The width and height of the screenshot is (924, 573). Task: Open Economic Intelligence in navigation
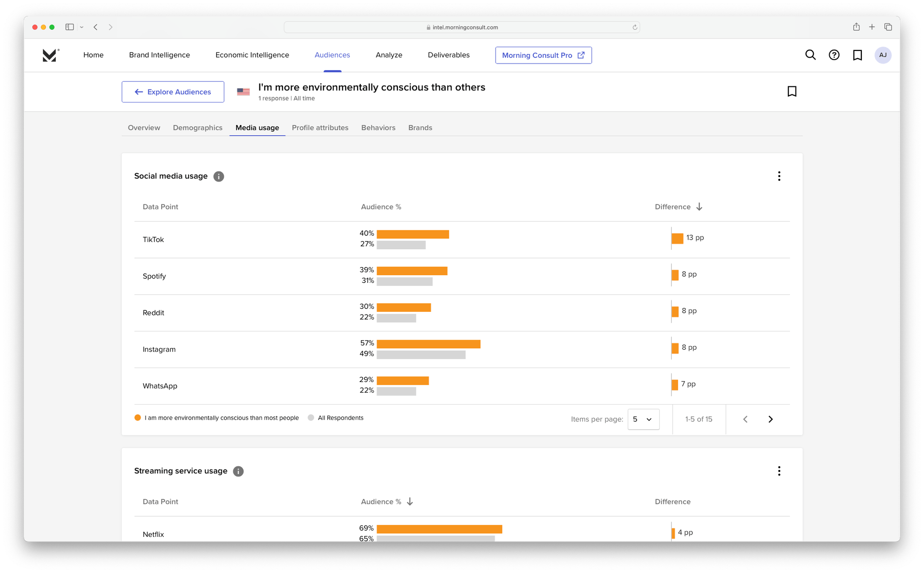click(x=252, y=55)
